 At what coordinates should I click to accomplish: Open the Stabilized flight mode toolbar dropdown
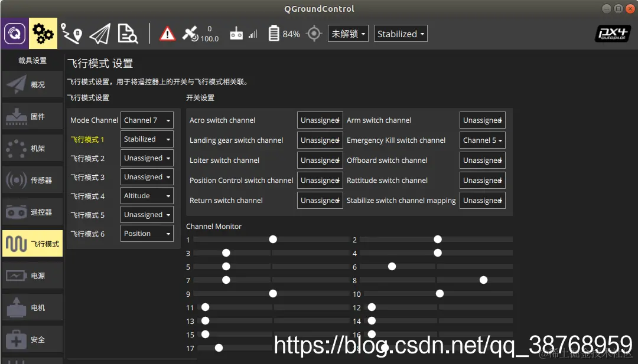pos(401,34)
